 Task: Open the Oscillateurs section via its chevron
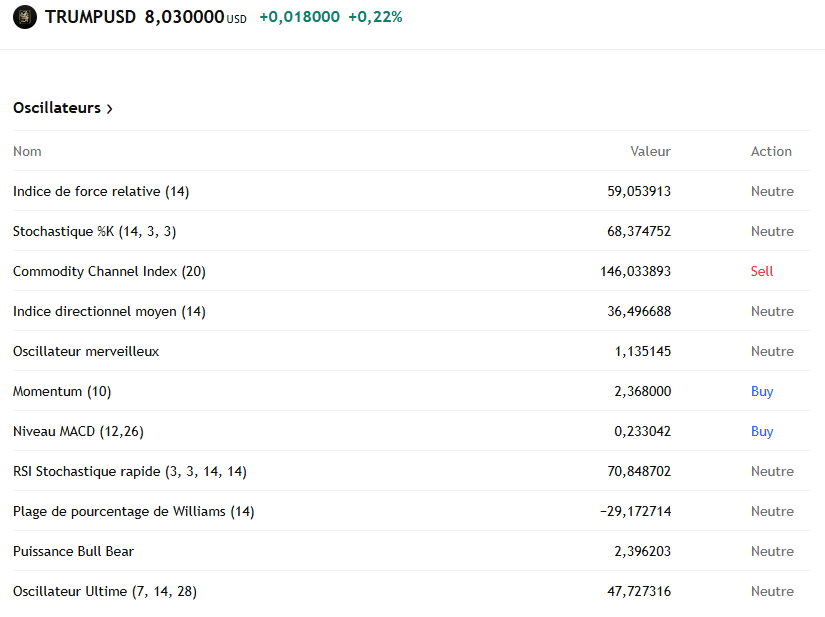coord(108,108)
